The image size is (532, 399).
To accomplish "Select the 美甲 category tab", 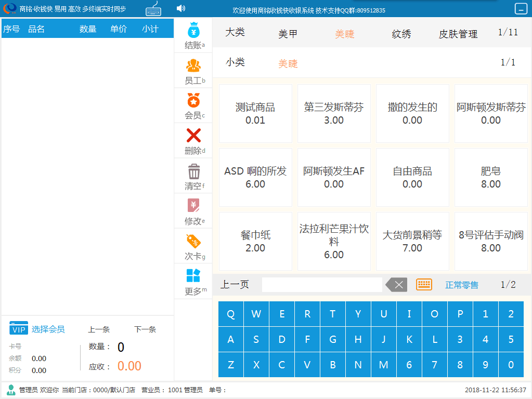I will (x=288, y=34).
